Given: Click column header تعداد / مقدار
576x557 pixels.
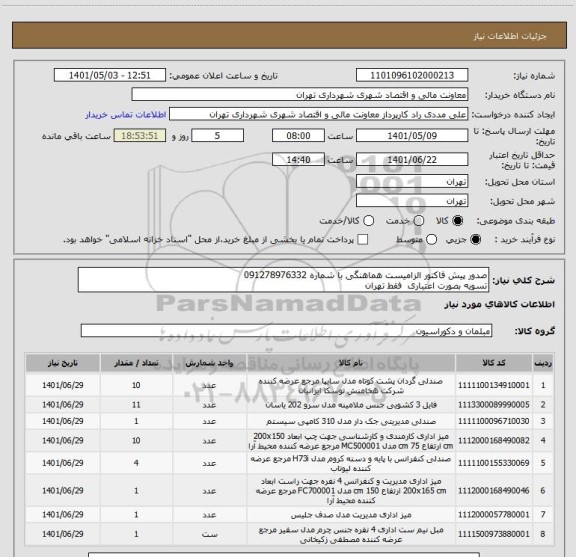Looking at the screenshot, I should (x=136, y=363).
